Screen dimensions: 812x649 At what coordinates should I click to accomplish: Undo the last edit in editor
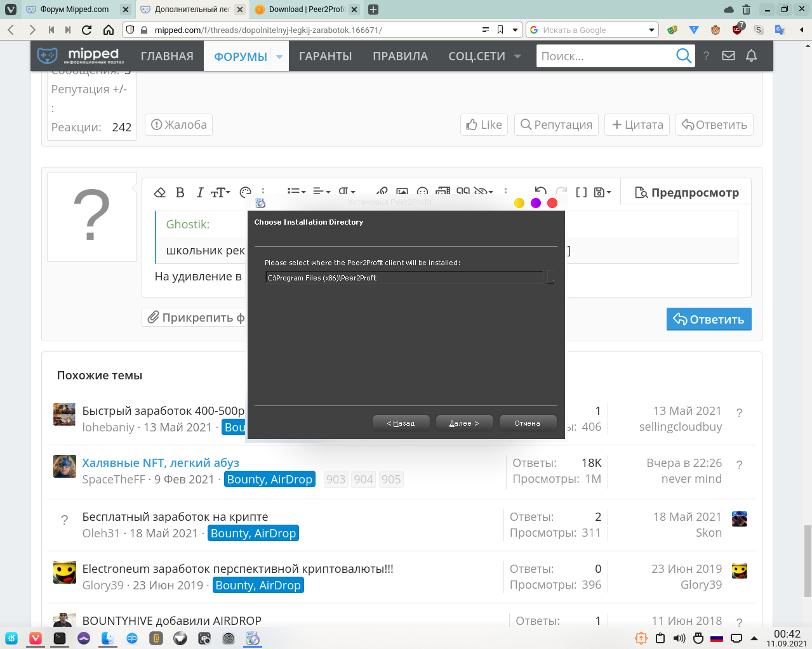tap(541, 192)
